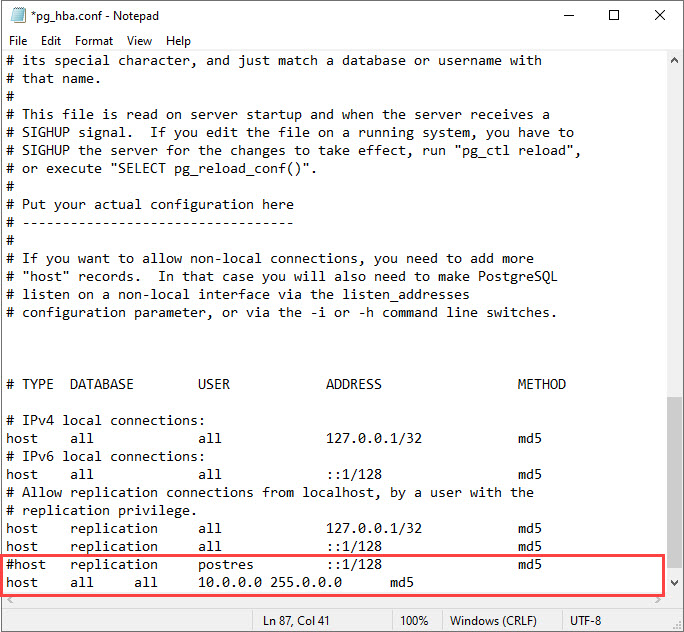Viewport: 684px width, 632px height.
Task: Close the pg_hba.conf Notepad window
Action: [x=660, y=16]
